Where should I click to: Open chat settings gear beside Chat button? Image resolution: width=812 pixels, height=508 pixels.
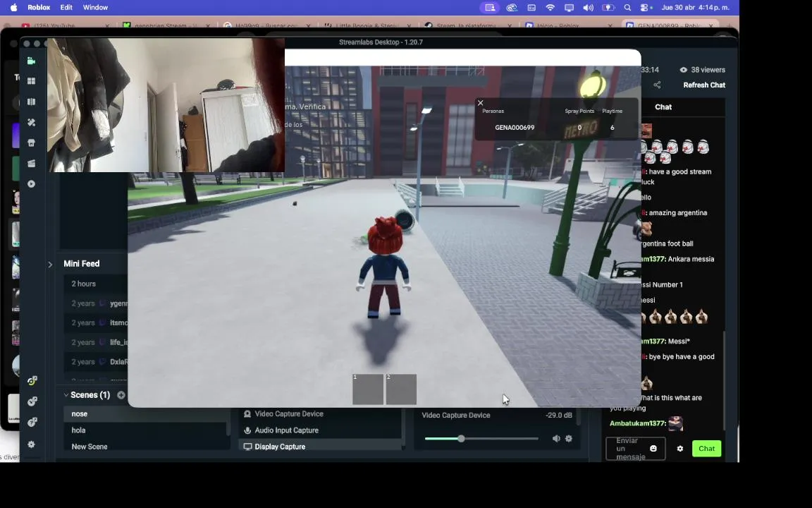point(680,449)
